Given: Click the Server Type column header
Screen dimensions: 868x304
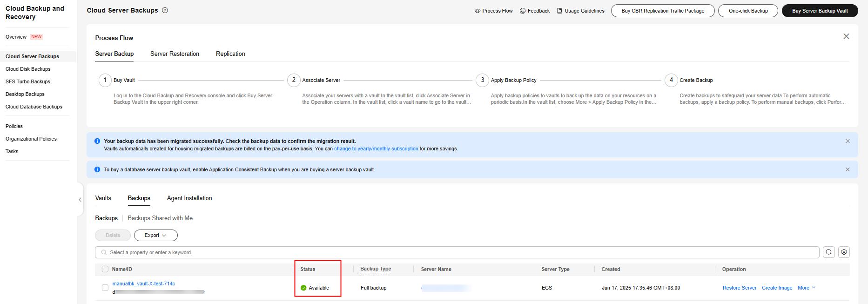Looking at the screenshot, I should pos(555,269).
